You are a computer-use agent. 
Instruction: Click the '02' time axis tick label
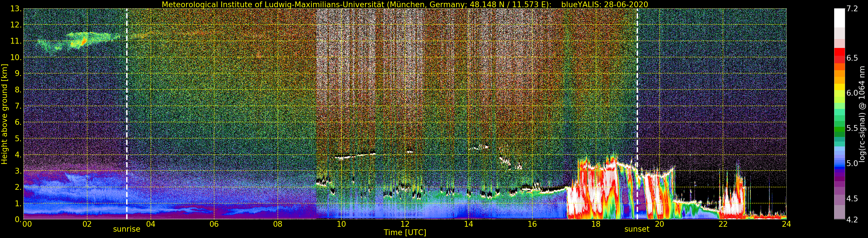[87, 224]
